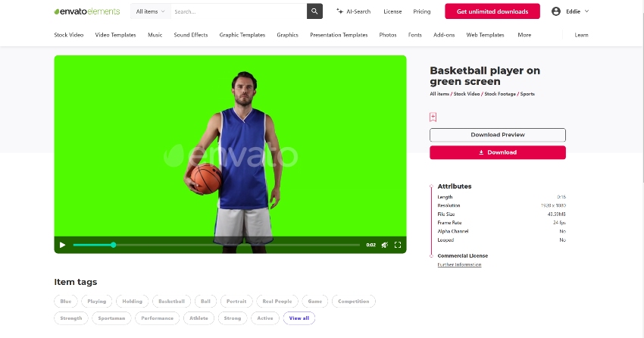Select the Competition tag

354,301
